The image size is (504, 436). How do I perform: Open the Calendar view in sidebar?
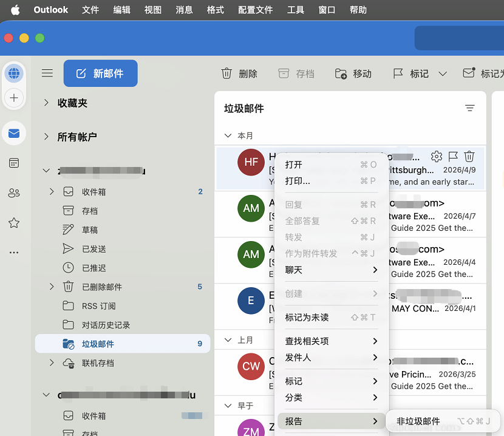click(x=13, y=163)
